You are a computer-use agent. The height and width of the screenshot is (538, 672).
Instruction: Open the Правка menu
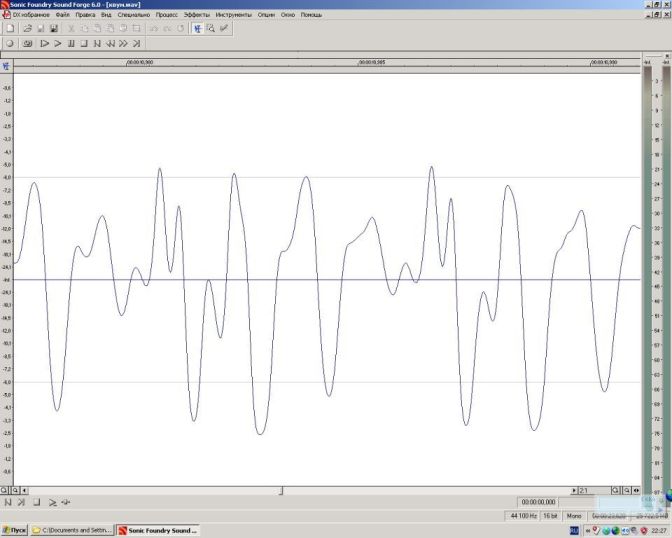pyautogui.click(x=85, y=15)
